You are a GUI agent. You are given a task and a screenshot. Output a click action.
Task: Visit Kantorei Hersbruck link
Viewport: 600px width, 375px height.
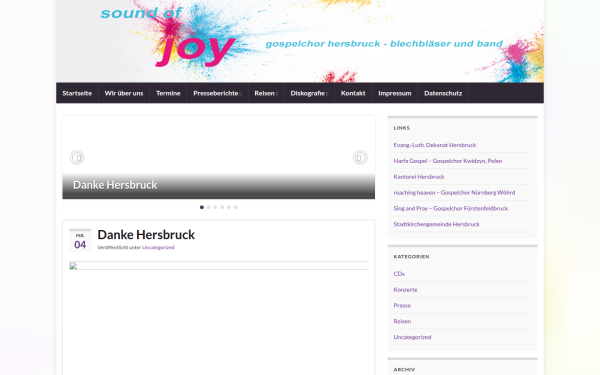pyautogui.click(x=419, y=177)
